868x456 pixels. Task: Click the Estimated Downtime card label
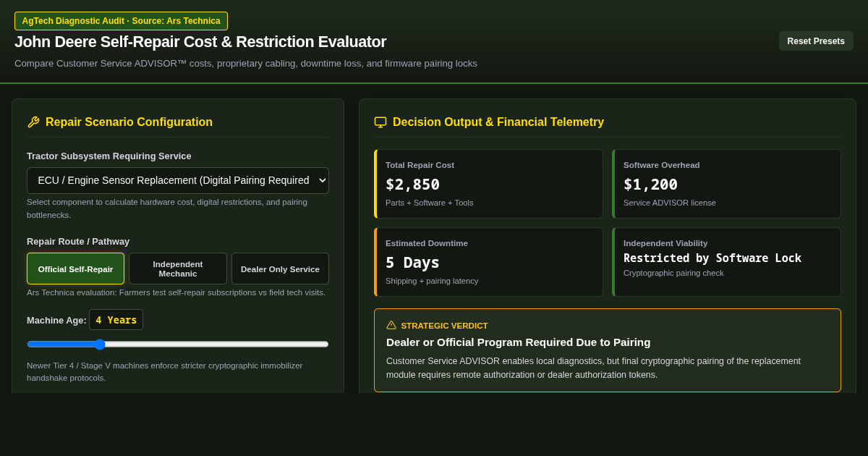click(x=427, y=243)
